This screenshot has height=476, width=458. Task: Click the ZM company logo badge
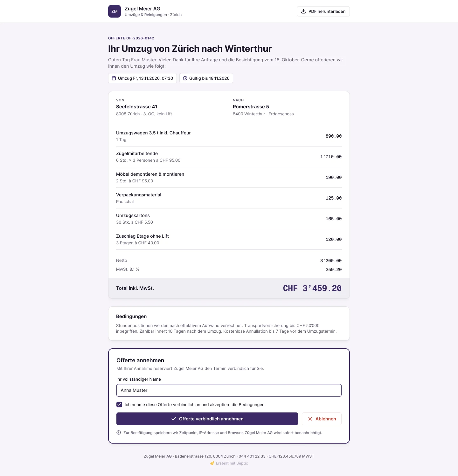pos(114,11)
